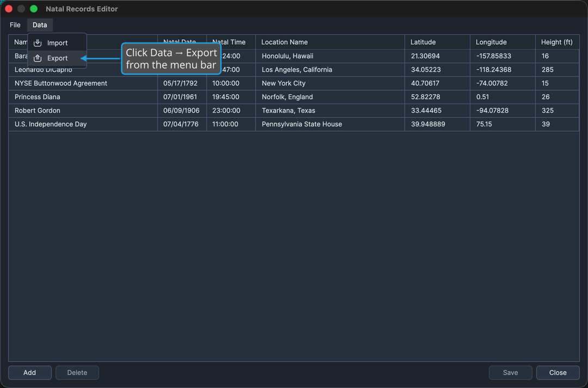Select the Robert Gordon name cell

83,110
